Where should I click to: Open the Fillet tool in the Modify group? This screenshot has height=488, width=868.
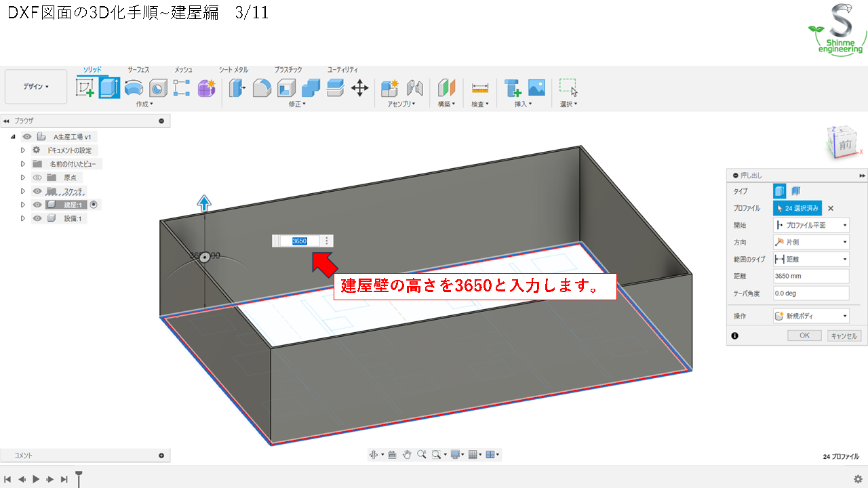pos(262,88)
